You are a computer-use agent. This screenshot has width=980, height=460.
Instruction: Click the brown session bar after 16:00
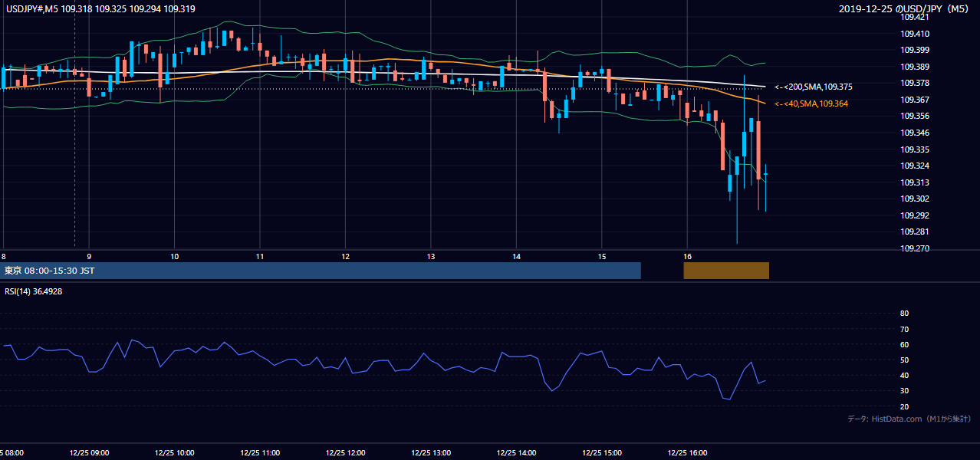coord(726,271)
